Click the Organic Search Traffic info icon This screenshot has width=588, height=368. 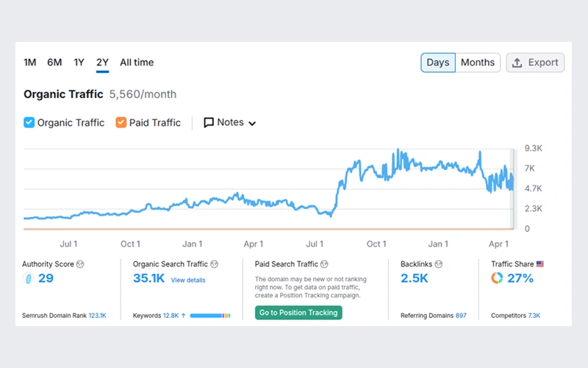click(x=215, y=263)
